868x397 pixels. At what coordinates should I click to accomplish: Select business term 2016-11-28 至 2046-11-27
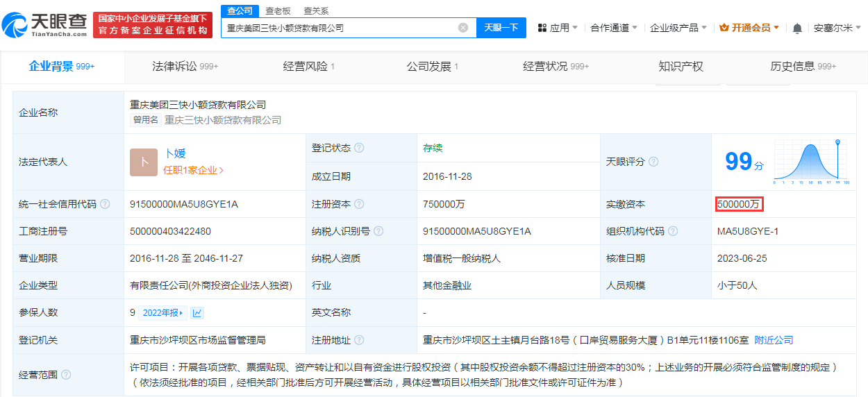(x=186, y=258)
